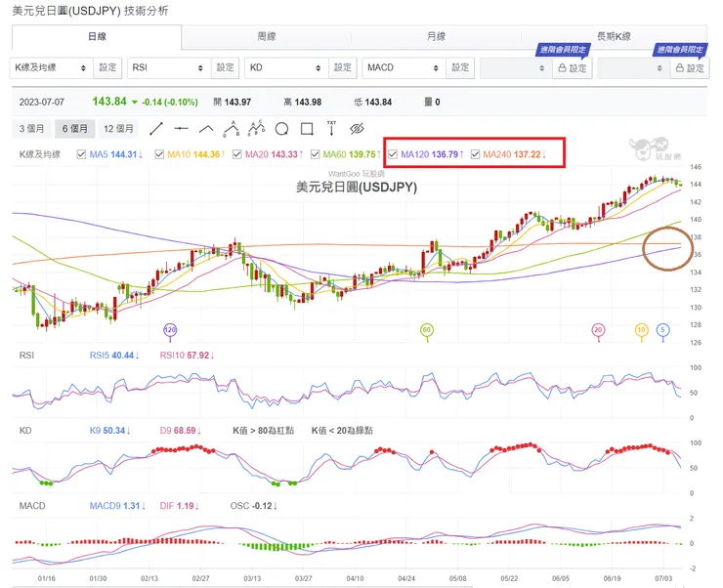The width and height of the screenshot is (723, 588).
Task: Click the MA240 137.22 label text
Action: 515,154
